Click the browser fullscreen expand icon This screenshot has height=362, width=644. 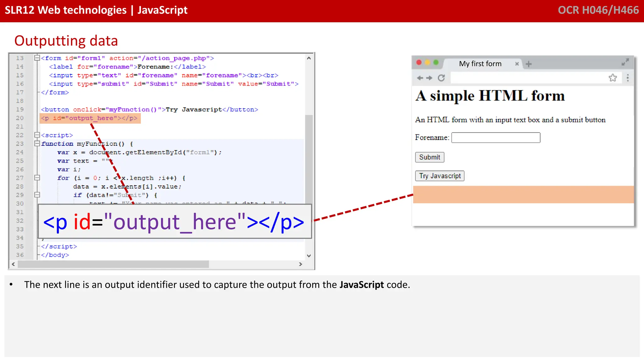coord(625,62)
